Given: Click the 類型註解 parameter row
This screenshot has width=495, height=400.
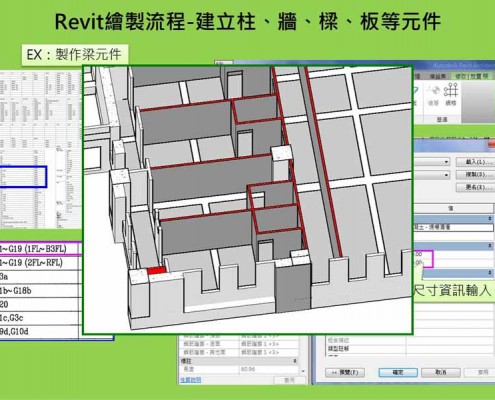Looking at the screenshot, I should 409,349.
